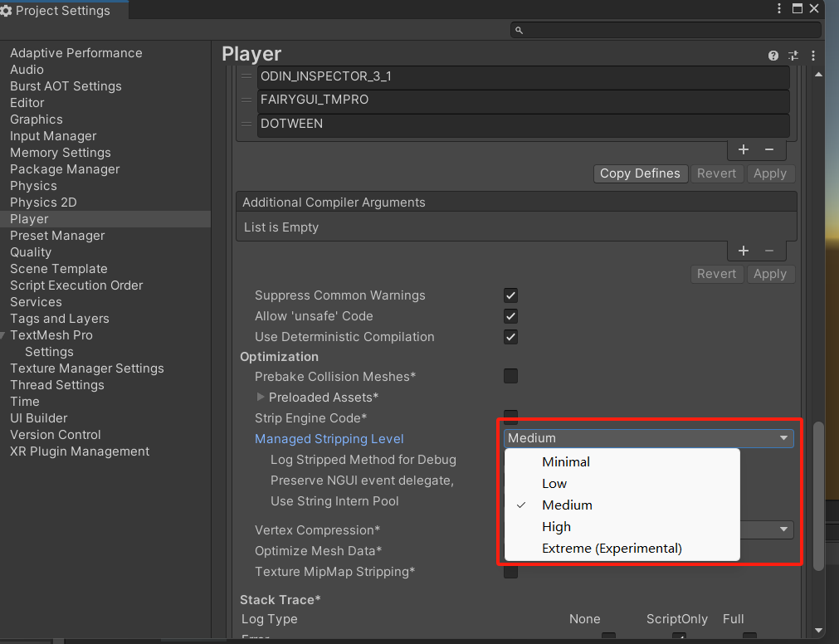Uncheck Suppress Common Warnings
Screen dimensions: 839x644
pos(510,295)
